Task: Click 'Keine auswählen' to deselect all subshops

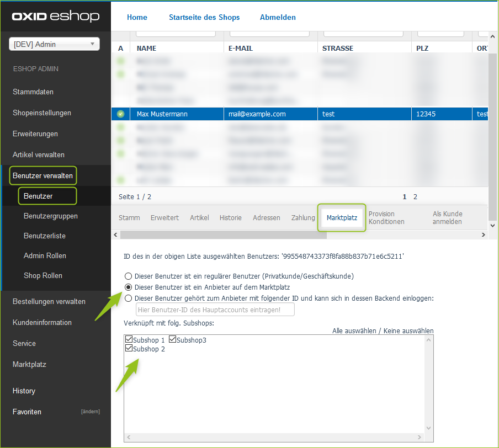Action: (x=408, y=331)
